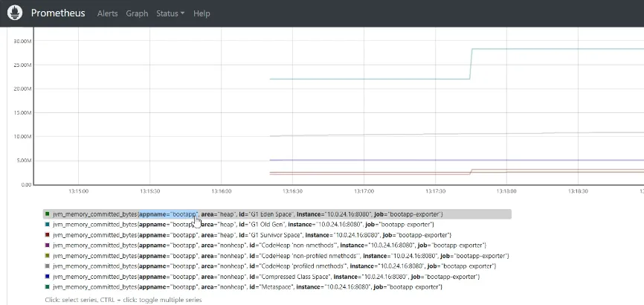Open the Help page link
Screen dimensions: 644x305
202,13
